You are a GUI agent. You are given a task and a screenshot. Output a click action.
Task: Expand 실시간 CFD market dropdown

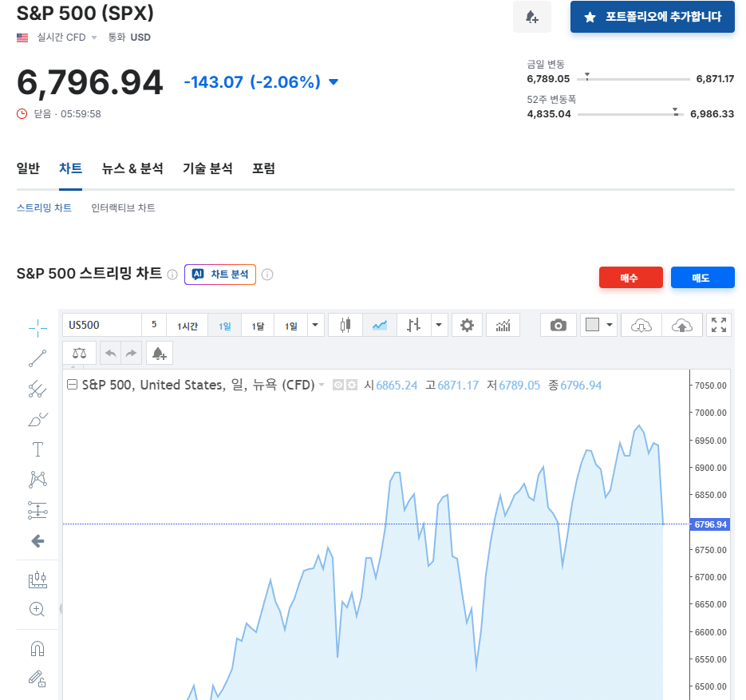(x=94, y=38)
